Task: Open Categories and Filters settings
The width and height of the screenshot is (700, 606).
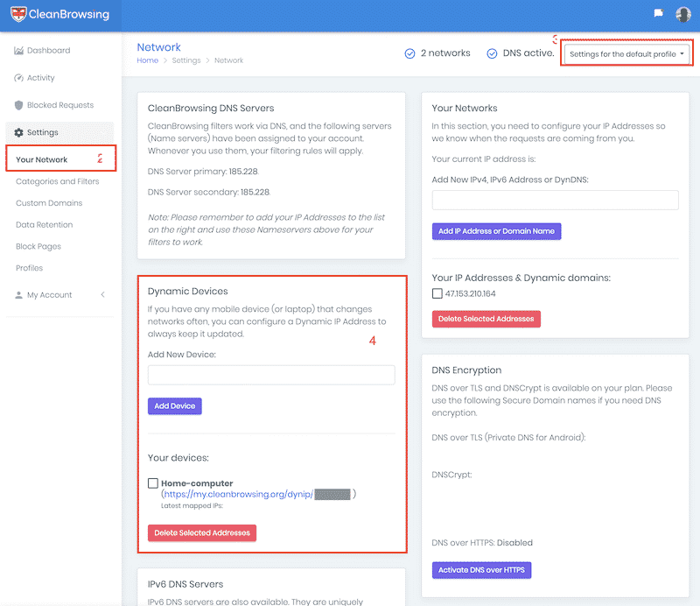Action: [58, 181]
